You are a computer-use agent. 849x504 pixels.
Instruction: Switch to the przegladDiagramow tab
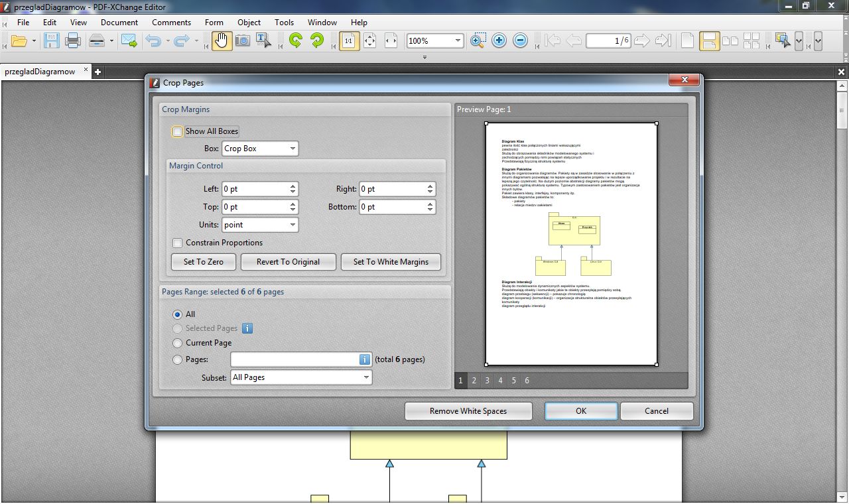(41, 71)
